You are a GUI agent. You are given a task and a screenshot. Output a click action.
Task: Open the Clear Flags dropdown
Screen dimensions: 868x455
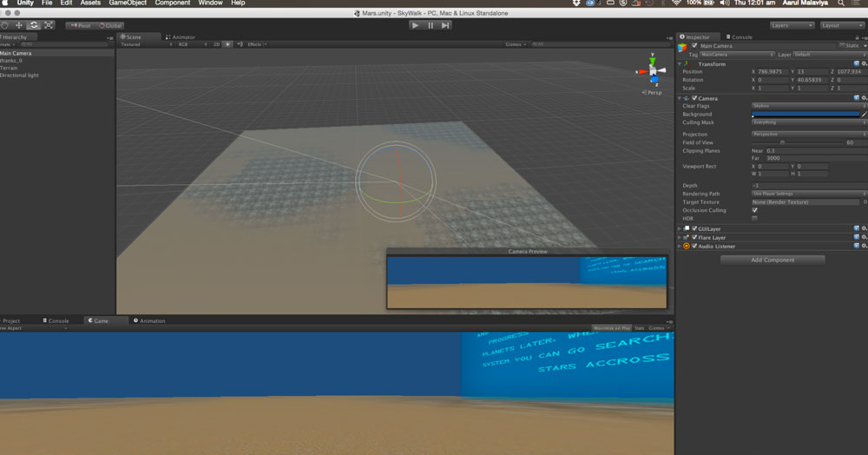809,106
